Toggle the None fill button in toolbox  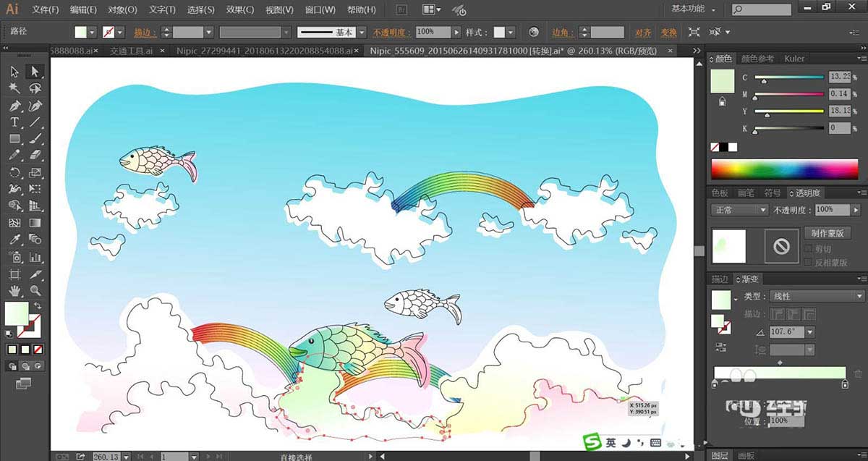(x=37, y=350)
